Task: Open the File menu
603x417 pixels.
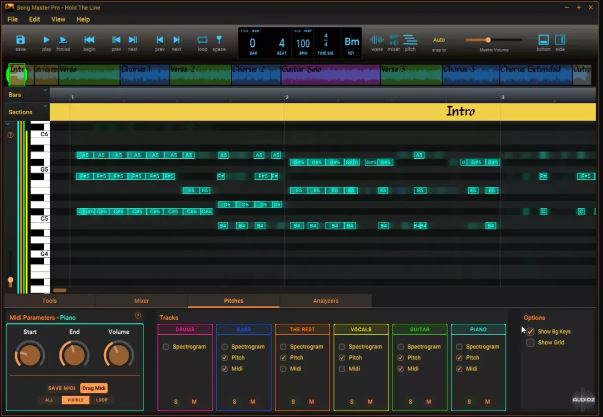Action: point(12,19)
